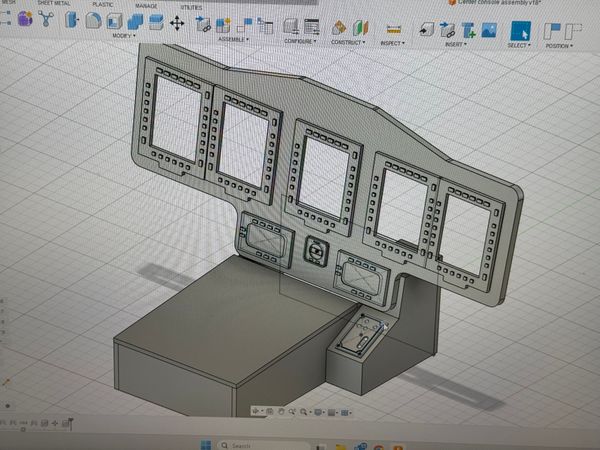Click the Windows Start button
The image size is (600, 450).
click(206, 445)
